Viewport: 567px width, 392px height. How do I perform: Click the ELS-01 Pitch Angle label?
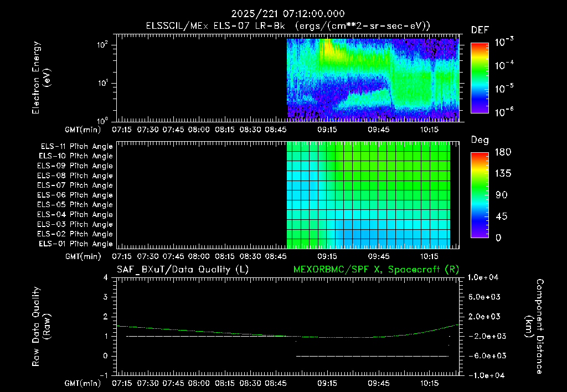[x=76, y=244]
